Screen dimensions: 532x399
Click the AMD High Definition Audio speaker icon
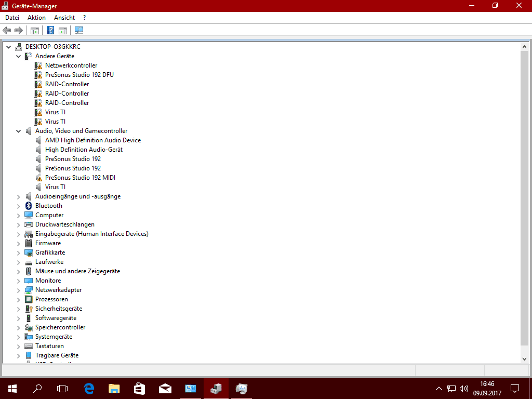[38, 140]
